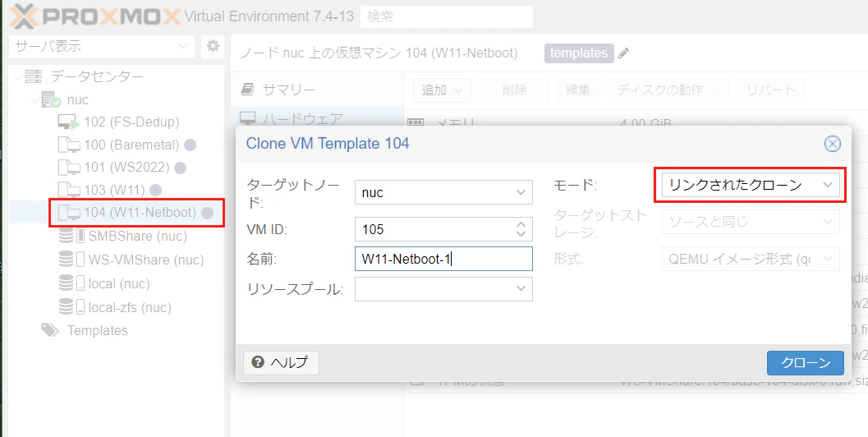Screen dimensions: 868x437
Task: Click the tags icon beside Templates
Action: pos(50,330)
